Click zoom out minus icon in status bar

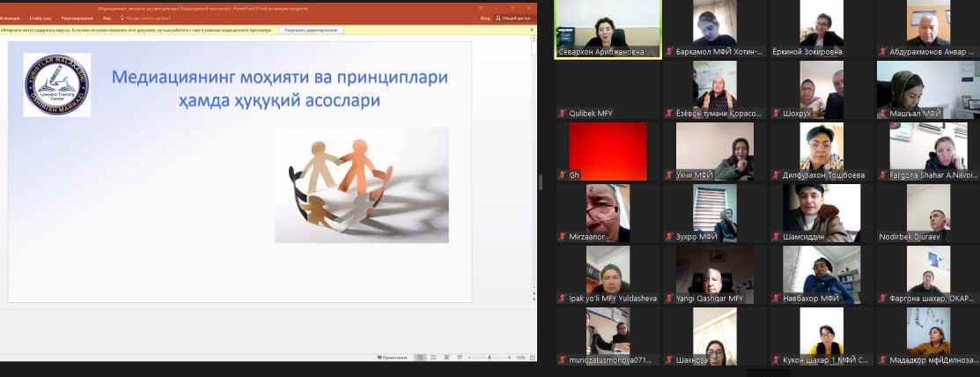point(468,357)
